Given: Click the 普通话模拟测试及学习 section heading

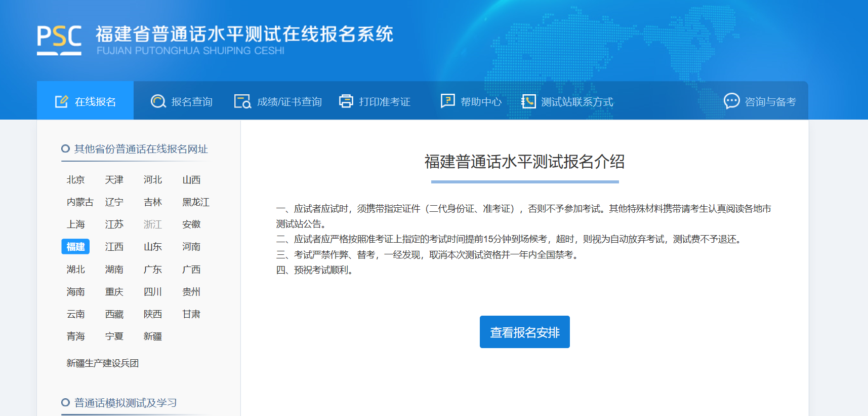Looking at the screenshot, I should [126, 403].
